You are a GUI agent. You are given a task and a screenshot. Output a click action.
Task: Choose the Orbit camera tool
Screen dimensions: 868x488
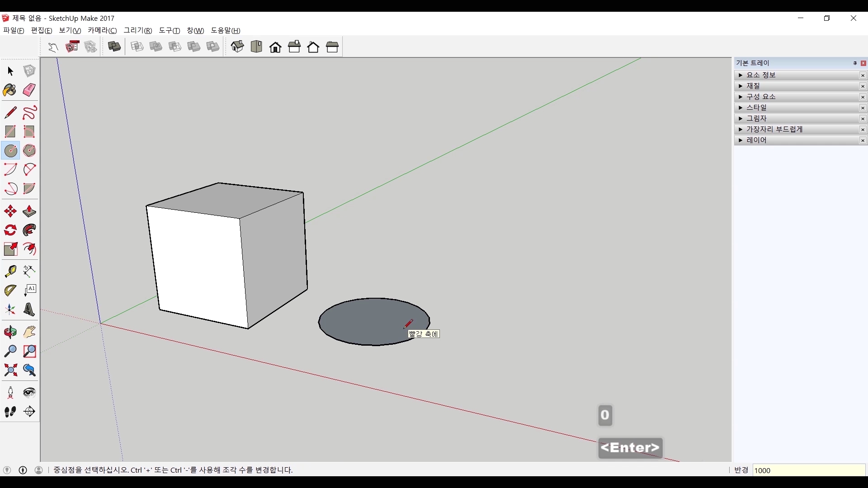click(x=10, y=333)
